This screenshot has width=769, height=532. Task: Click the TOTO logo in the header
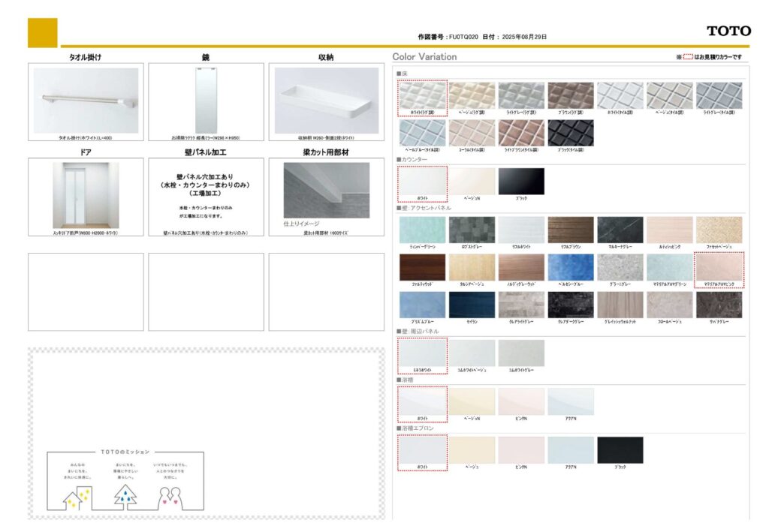pyautogui.click(x=728, y=31)
